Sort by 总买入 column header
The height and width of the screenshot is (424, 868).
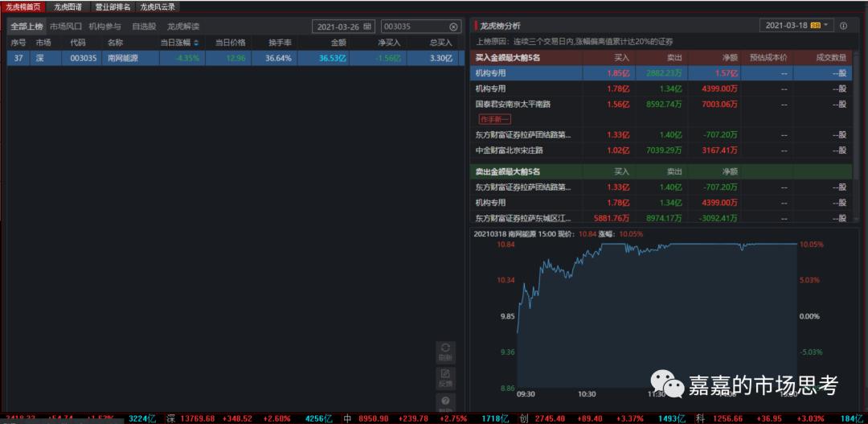coord(440,43)
